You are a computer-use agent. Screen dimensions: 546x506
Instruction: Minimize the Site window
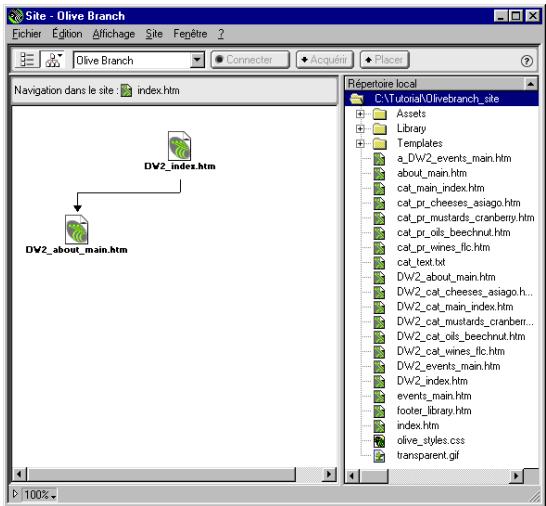point(501,16)
